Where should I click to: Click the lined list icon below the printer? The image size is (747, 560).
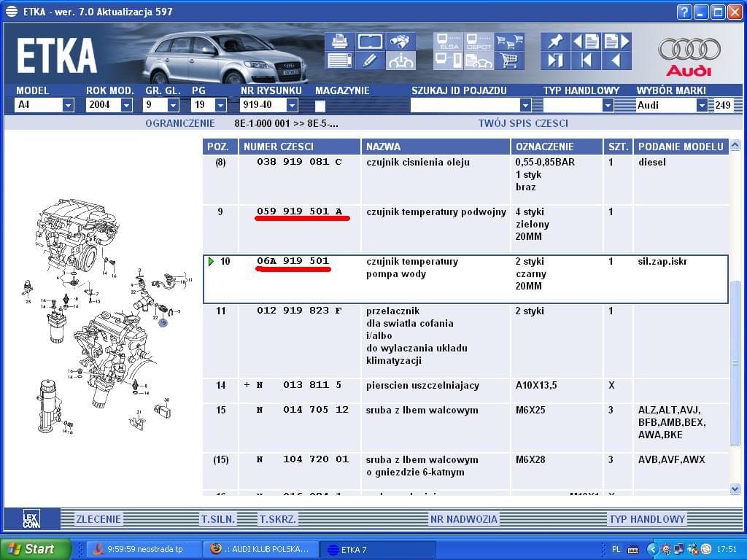coord(339,61)
